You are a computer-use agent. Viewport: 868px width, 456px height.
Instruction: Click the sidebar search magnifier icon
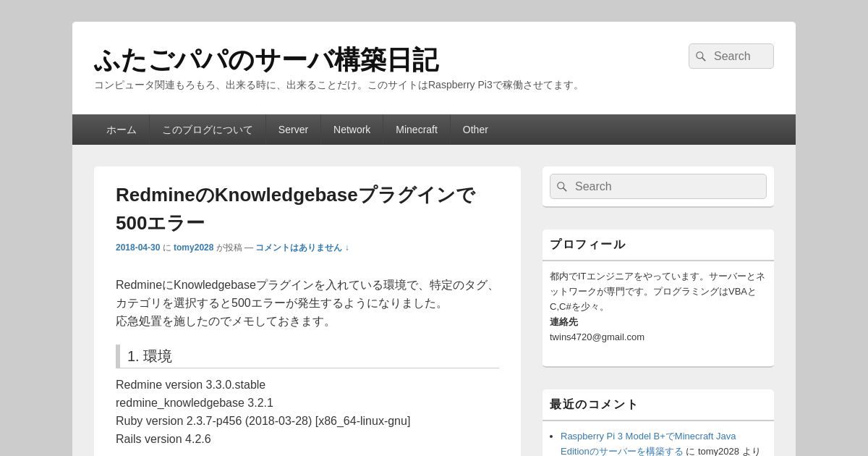coord(562,187)
